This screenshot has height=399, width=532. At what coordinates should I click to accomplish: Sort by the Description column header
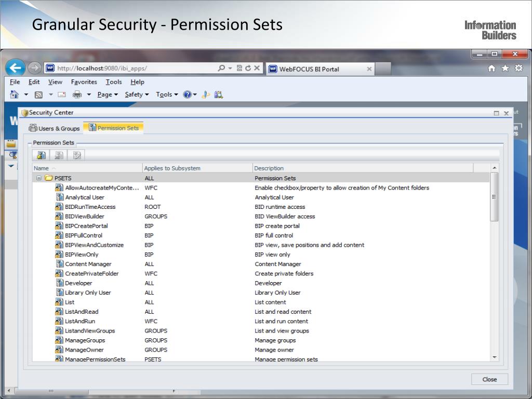[363, 168]
